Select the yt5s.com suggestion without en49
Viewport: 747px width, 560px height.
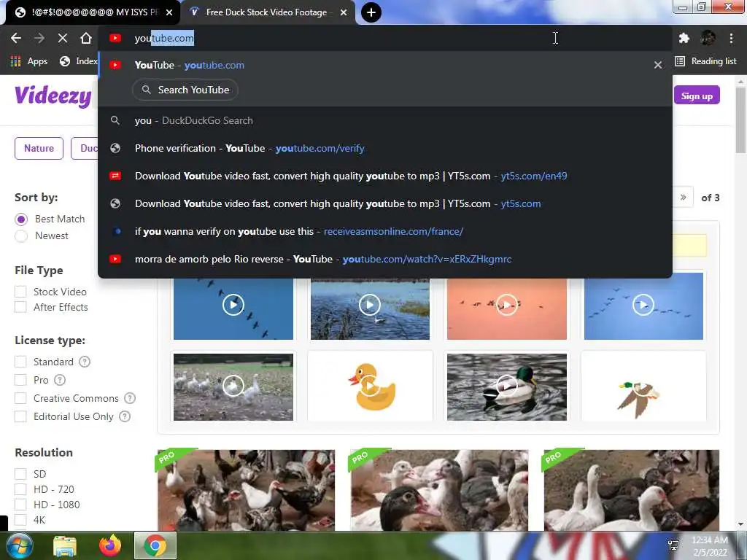pos(385,204)
